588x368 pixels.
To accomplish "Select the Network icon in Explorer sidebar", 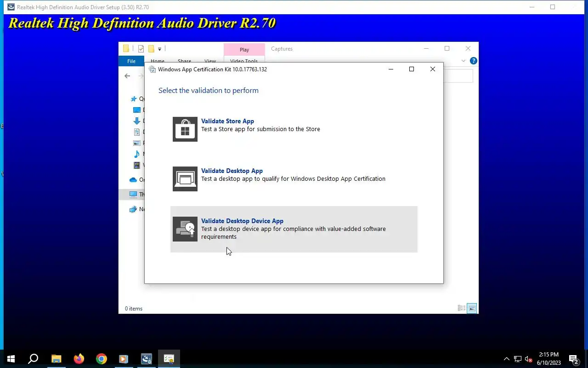I will [x=133, y=209].
